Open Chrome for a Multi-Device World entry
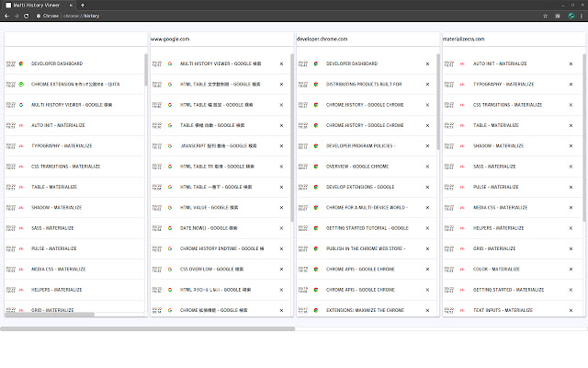Viewport: 588px width, 368px height. tap(367, 208)
